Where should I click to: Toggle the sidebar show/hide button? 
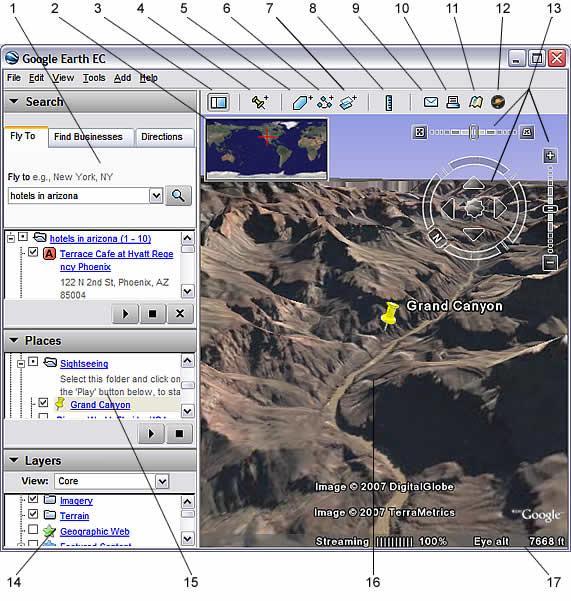click(218, 102)
